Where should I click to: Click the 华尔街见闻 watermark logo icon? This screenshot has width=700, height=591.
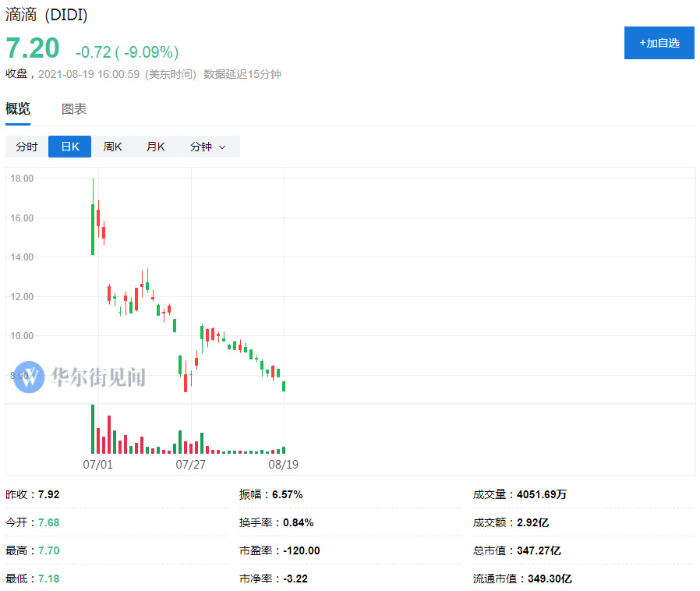[29, 377]
